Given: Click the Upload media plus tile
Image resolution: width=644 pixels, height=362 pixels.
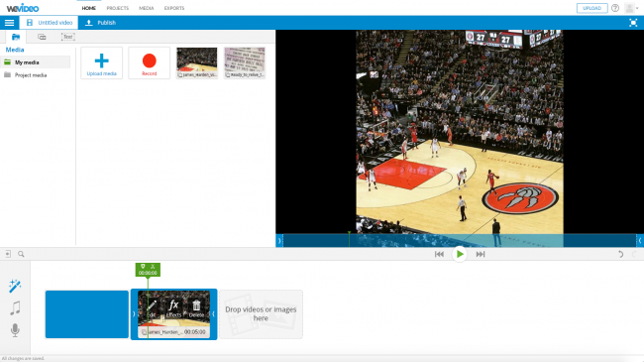Looking at the screenshot, I should (101, 62).
